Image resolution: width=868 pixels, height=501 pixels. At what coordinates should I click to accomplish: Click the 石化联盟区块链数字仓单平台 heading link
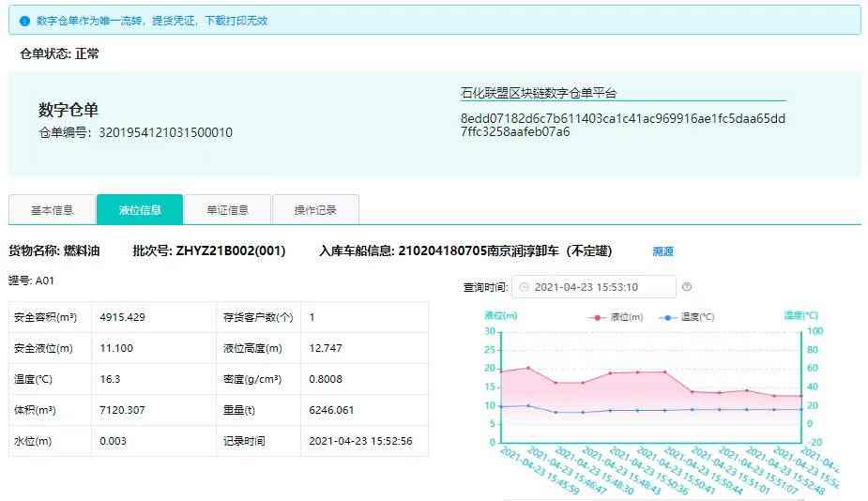[539, 93]
